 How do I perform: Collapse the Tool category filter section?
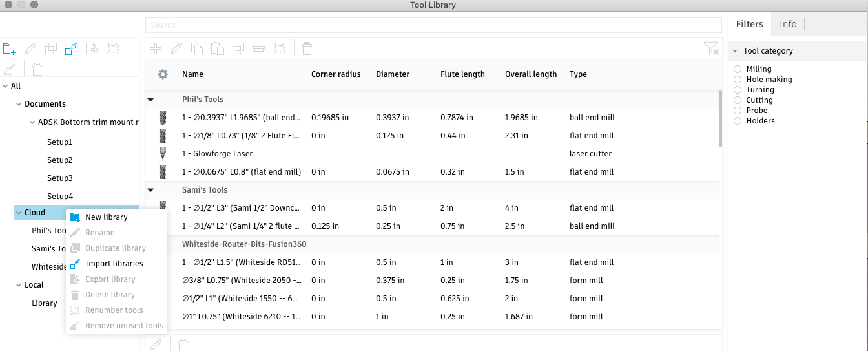click(x=735, y=51)
